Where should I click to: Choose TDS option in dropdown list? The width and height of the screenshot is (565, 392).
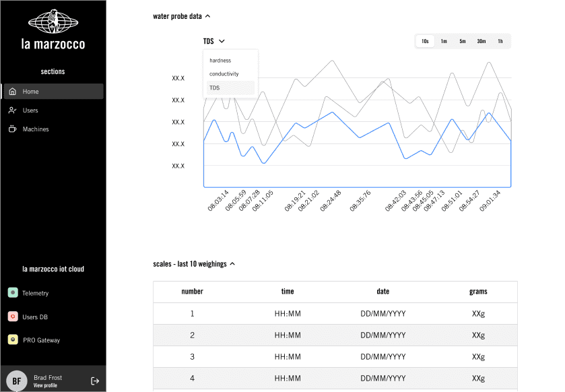click(x=230, y=88)
